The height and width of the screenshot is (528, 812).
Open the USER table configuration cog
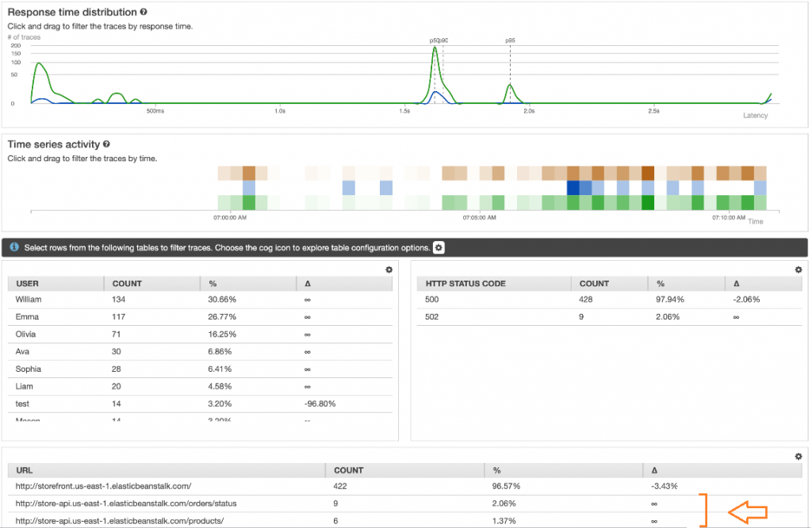[389, 270]
